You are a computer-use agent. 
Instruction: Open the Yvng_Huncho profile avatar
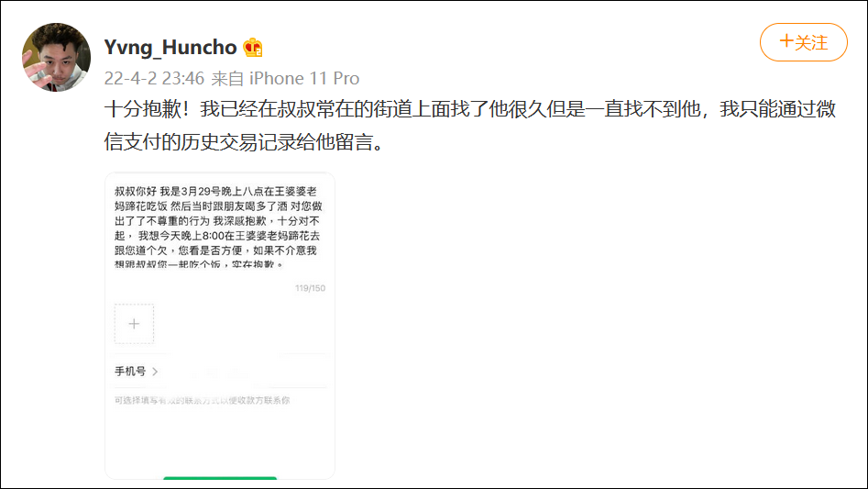coord(56,57)
